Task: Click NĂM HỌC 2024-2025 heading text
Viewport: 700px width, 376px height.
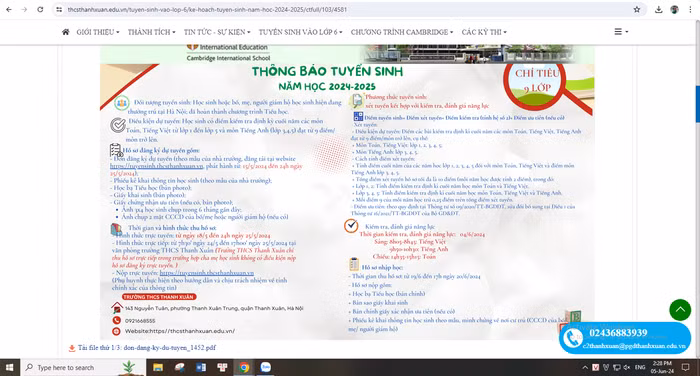Action: 327,87
